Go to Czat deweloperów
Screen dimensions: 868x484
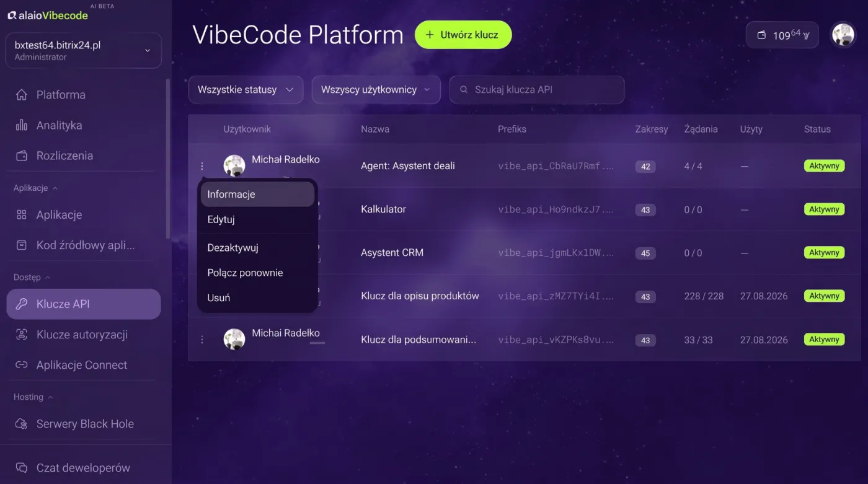pyautogui.click(x=84, y=468)
